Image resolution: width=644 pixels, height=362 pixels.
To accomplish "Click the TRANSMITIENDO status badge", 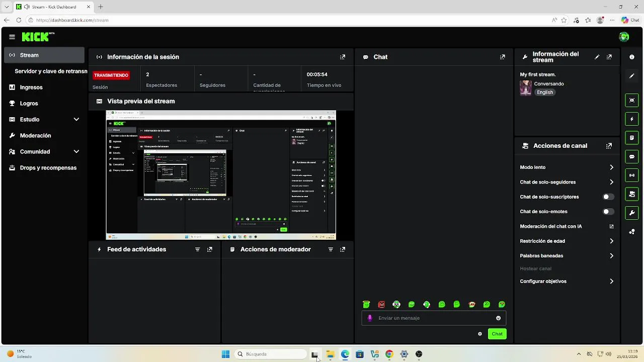I will (x=111, y=75).
